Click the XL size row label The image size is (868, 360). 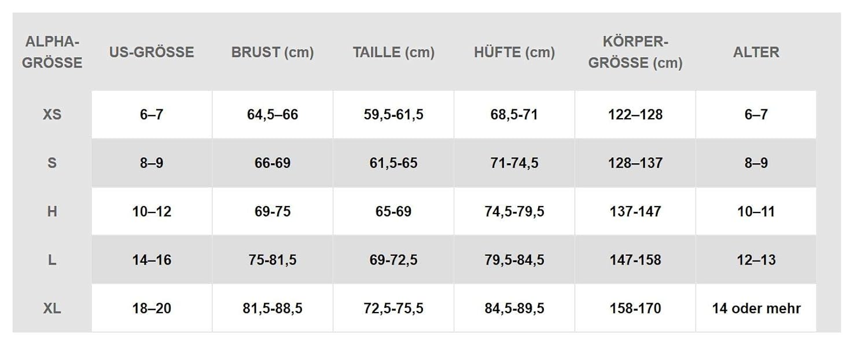[52, 308]
